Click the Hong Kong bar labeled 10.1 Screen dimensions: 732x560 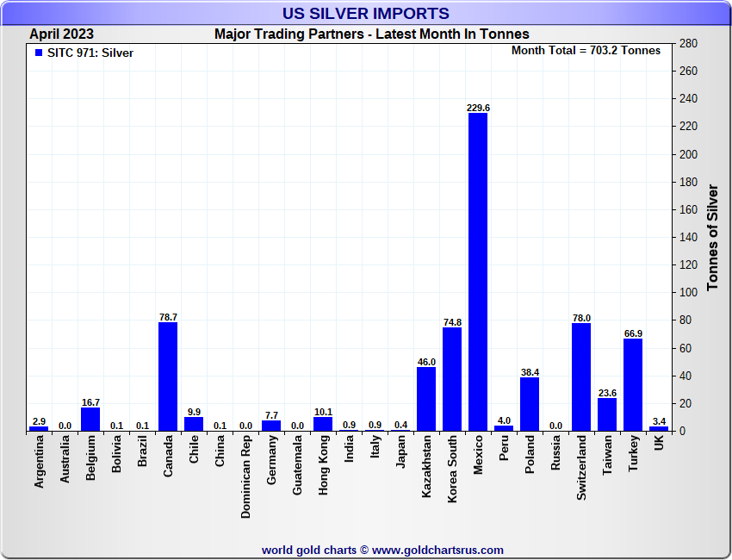pos(323,424)
